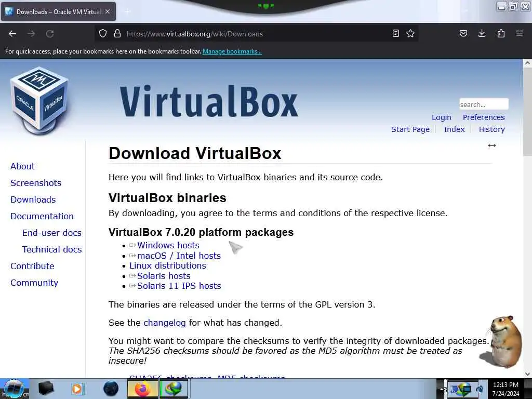Open the Preferences link
This screenshot has height=399, width=532.
tap(484, 117)
